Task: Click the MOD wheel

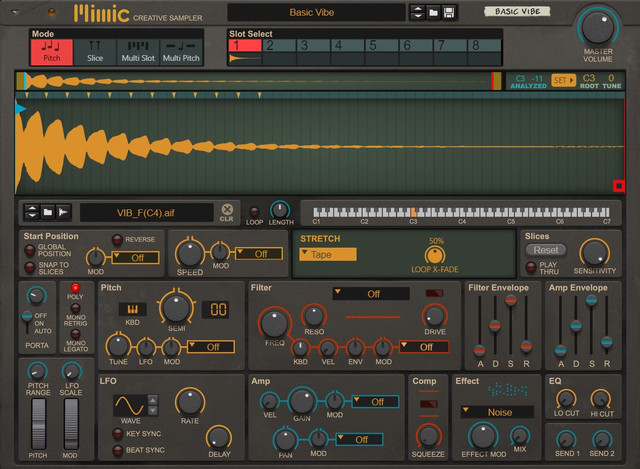Action: point(71,424)
